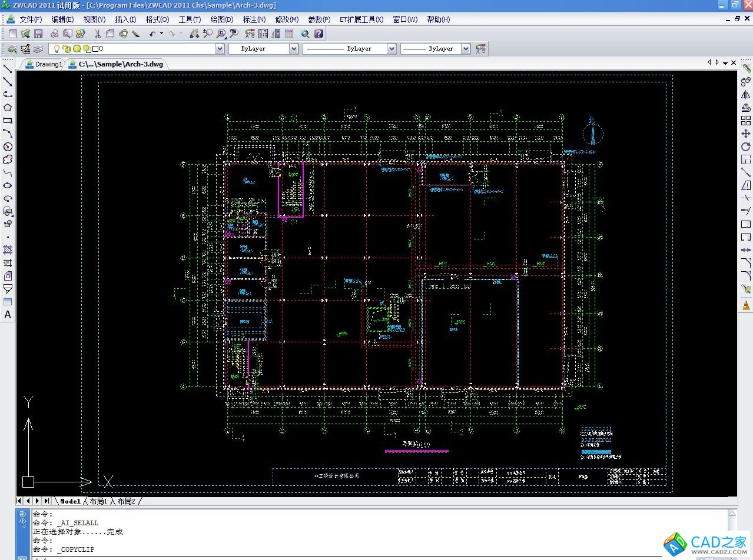Expand the color ByLayer dropdown
Image resolution: width=753 pixels, height=560 pixels.
click(x=294, y=49)
